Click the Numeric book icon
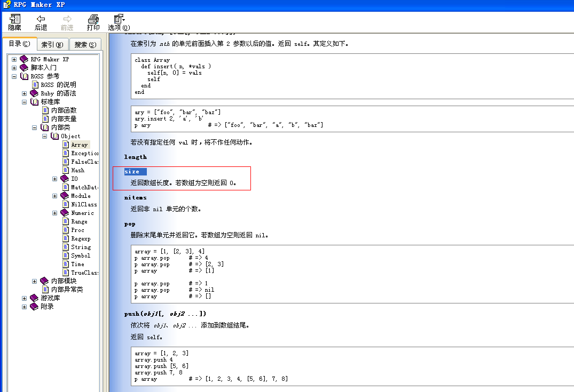 65,213
